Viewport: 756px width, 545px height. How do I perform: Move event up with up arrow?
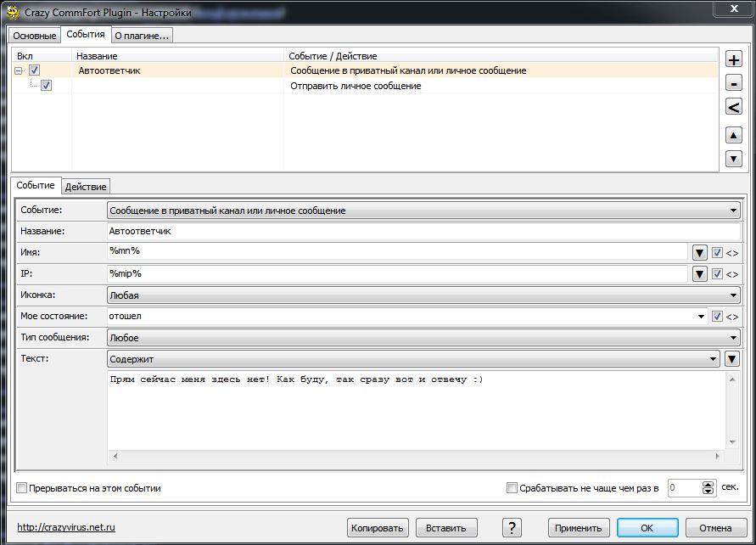(x=733, y=135)
